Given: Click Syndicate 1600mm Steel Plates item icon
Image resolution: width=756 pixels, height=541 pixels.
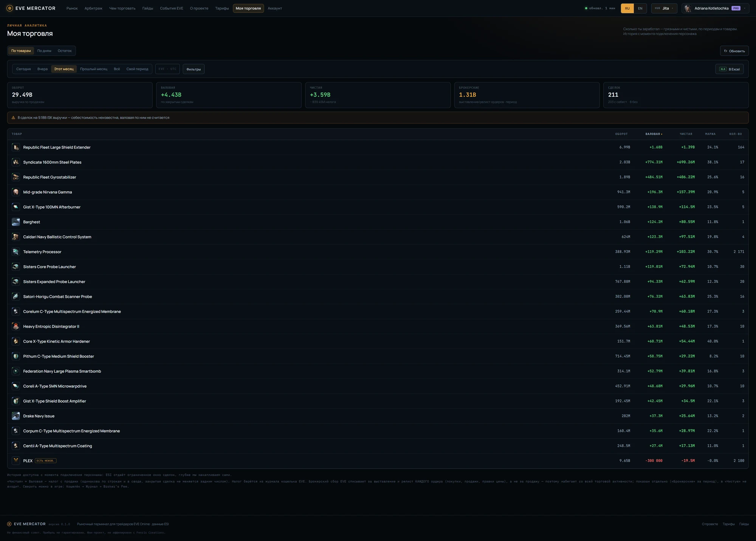Looking at the screenshot, I should (15, 162).
